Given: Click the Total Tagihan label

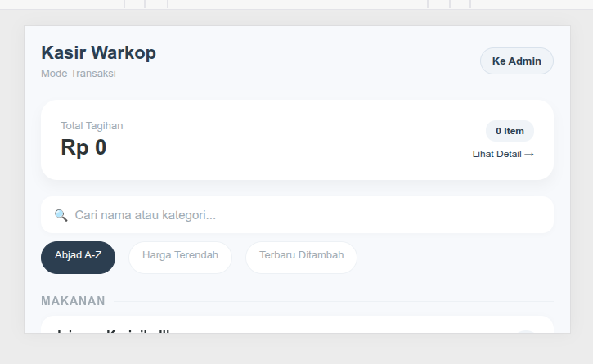Looking at the screenshot, I should click(92, 126).
